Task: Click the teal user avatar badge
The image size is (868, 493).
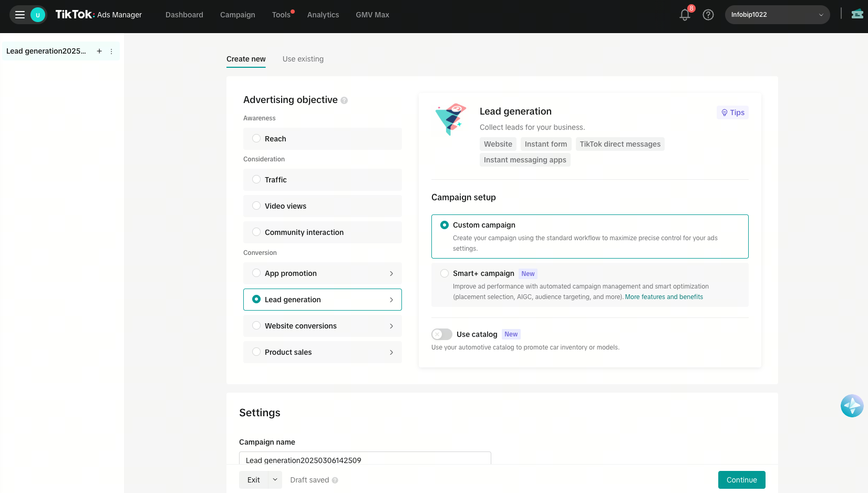Action: 38,15
